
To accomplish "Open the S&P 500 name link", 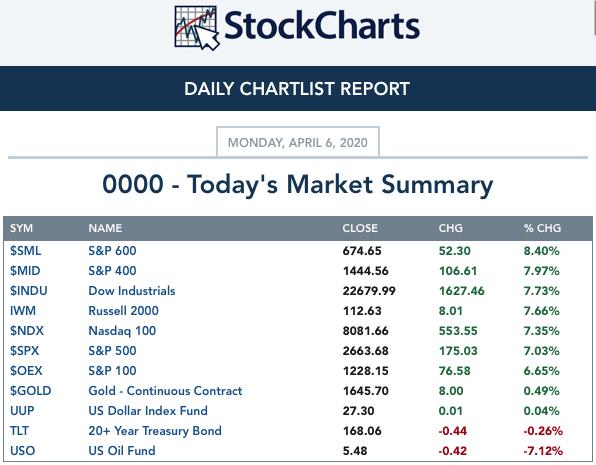I will (x=112, y=351).
